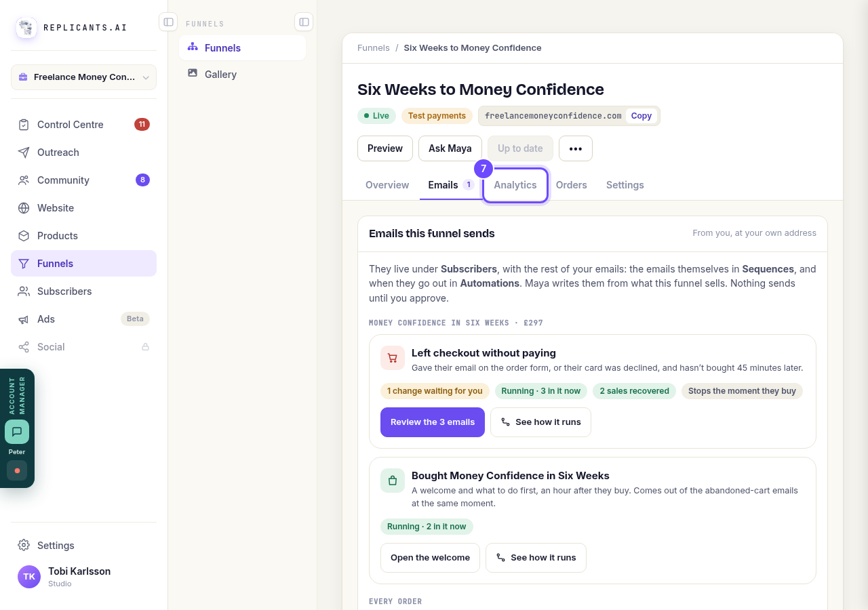Open the Freelance Money Con... workspace dropdown
This screenshot has height=610, width=868.
[83, 77]
